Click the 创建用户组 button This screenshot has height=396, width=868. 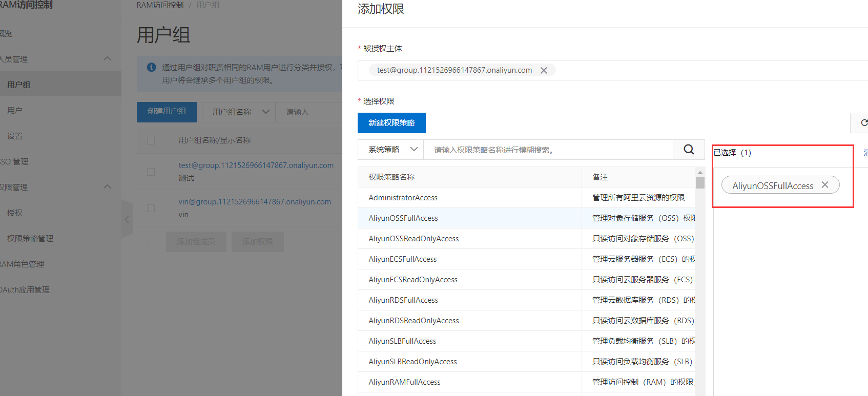click(167, 112)
